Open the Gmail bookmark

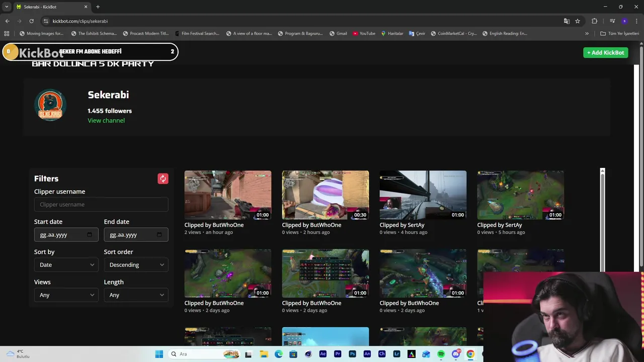pyautogui.click(x=338, y=34)
